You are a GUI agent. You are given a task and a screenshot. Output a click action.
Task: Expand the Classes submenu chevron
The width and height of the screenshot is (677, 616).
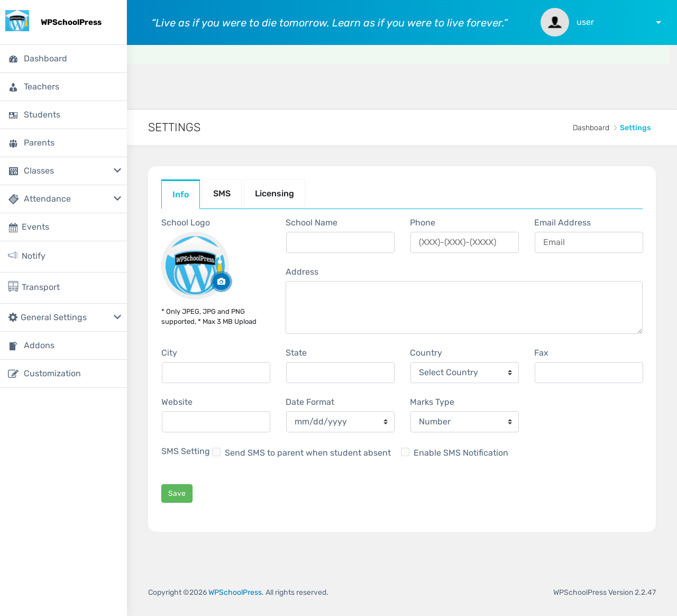click(x=117, y=170)
